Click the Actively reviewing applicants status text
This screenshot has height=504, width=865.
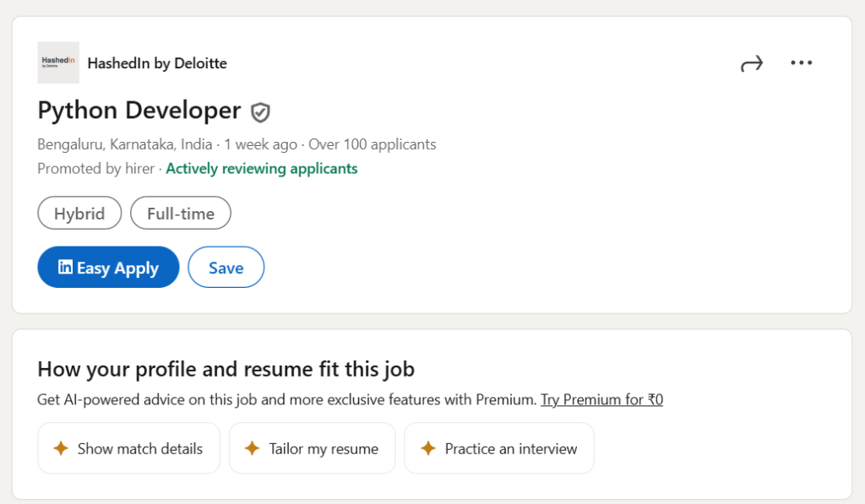tap(261, 169)
